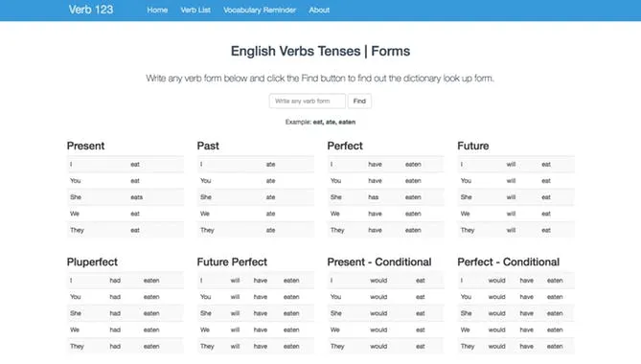641x364 pixels.
Task: Select 'eaten' in Perfect - Conditional They row
Action: [x=555, y=346]
